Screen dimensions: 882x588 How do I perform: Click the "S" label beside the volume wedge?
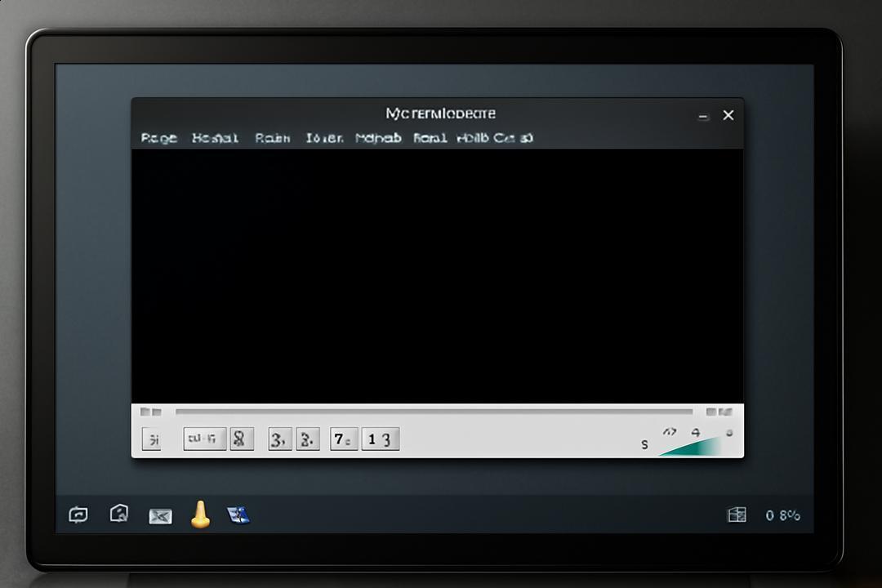click(644, 444)
